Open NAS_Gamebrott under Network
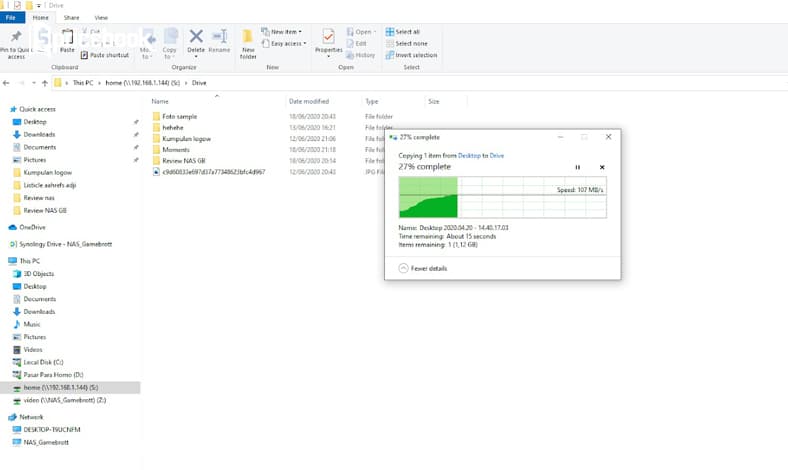Image resolution: width=788 pixels, height=470 pixels. point(46,442)
